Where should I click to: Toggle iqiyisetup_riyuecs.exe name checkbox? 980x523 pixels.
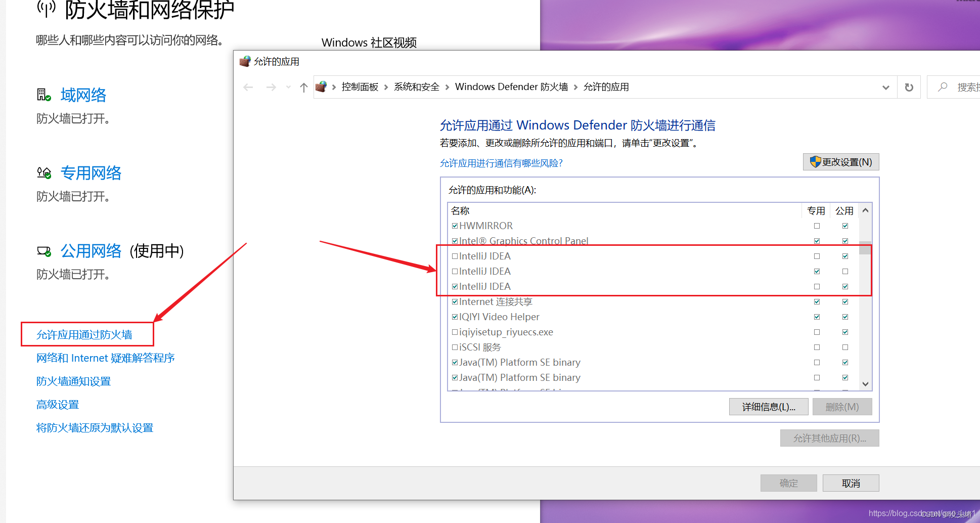[x=455, y=332]
